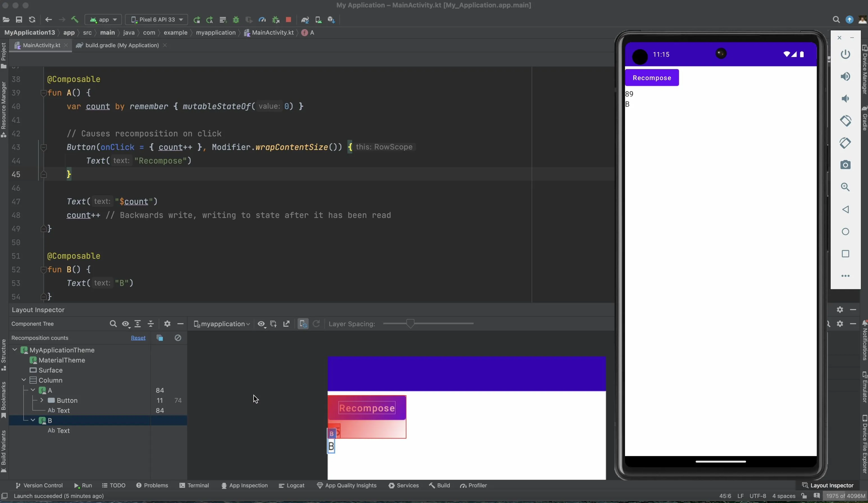Open the myapplication process dropdown

pyautogui.click(x=221, y=324)
